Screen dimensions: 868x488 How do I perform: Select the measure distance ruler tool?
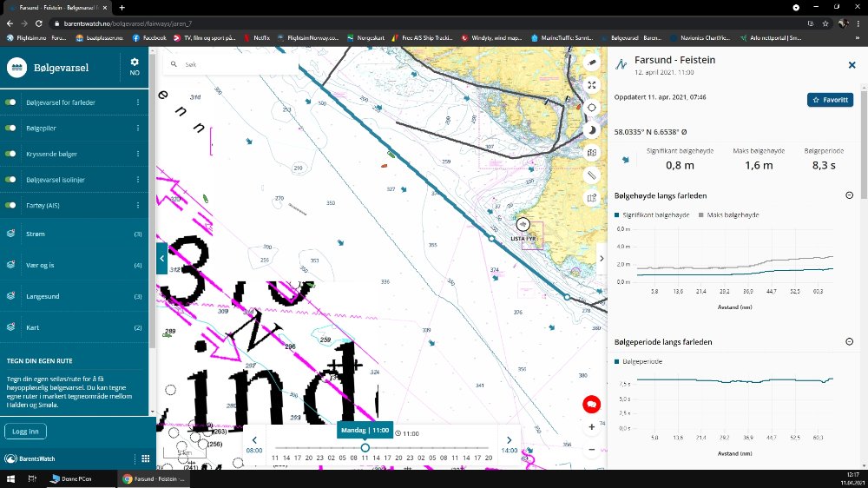592,175
